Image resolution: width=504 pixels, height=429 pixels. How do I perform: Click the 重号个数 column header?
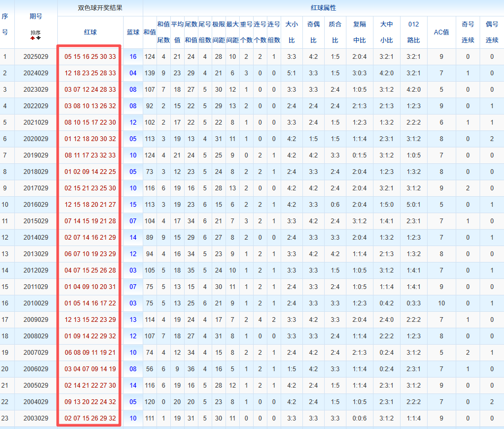click(246, 32)
